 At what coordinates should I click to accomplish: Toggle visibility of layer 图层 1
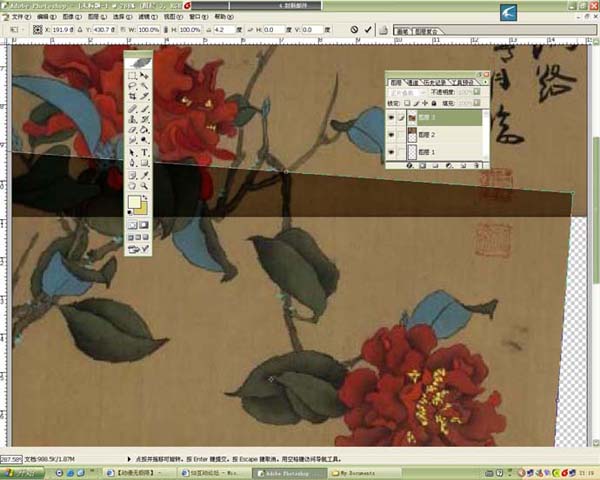pyautogui.click(x=391, y=152)
